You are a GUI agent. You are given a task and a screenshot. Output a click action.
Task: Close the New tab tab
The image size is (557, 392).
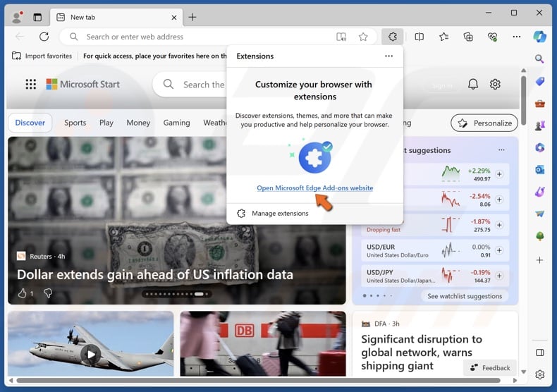(174, 18)
